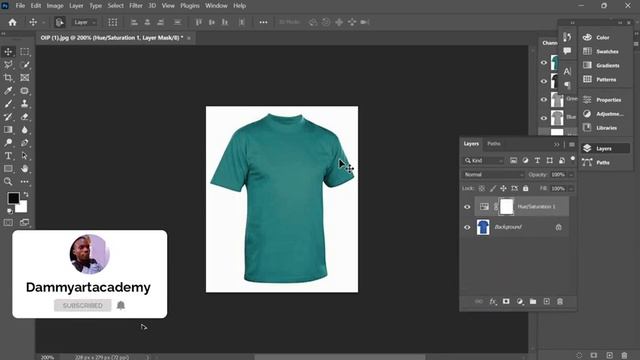The image size is (640, 360).
Task: Select the Hand tool
Action: tap(24, 169)
